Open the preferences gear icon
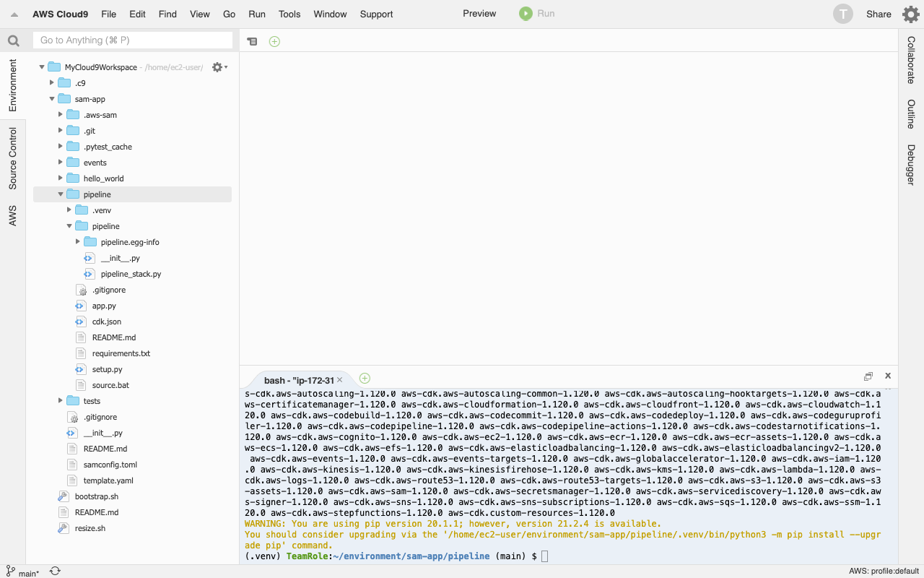Viewport: 924px width, 578px height. click(910, 14)
